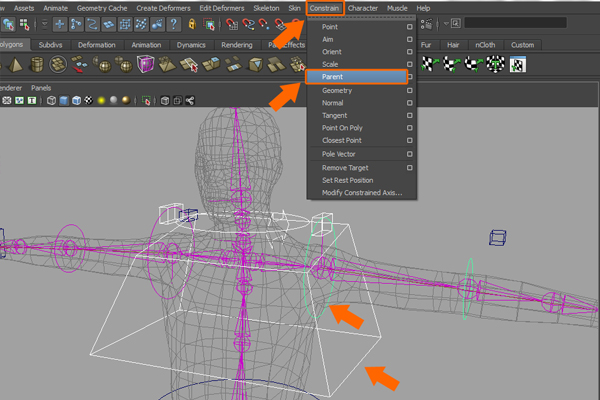Open the UV Texture Editor shelf icon

(x=517, y=64)
